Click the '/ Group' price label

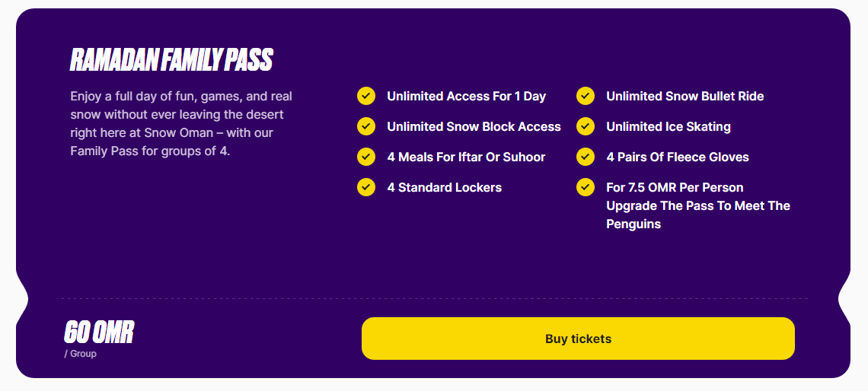tap(80, 354)
